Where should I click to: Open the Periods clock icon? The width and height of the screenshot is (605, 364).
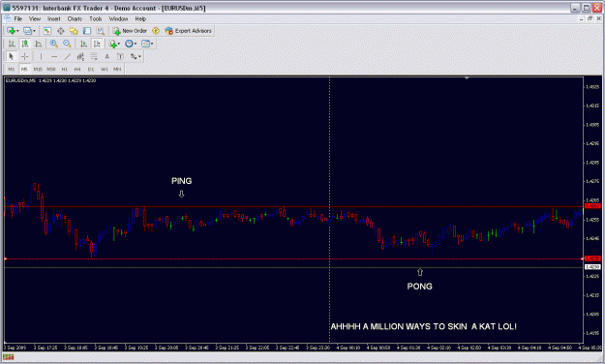point(129,44)
